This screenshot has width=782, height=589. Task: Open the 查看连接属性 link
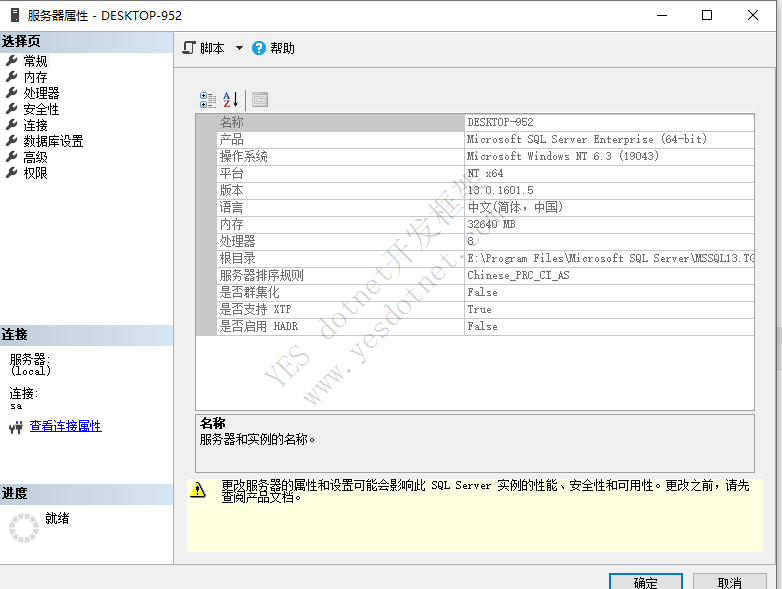65,426
